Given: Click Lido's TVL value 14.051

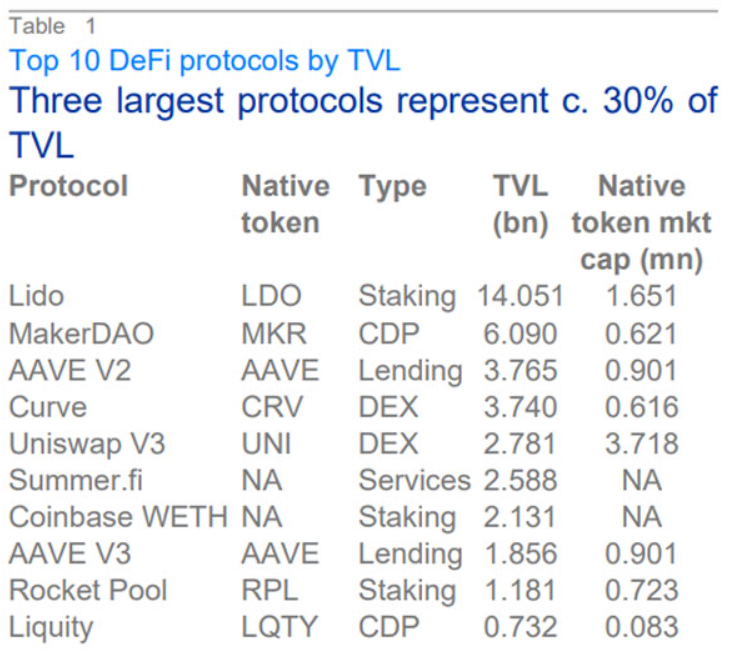Looking at the screenshot, I should pyautogui.click(x=520, y=296).
